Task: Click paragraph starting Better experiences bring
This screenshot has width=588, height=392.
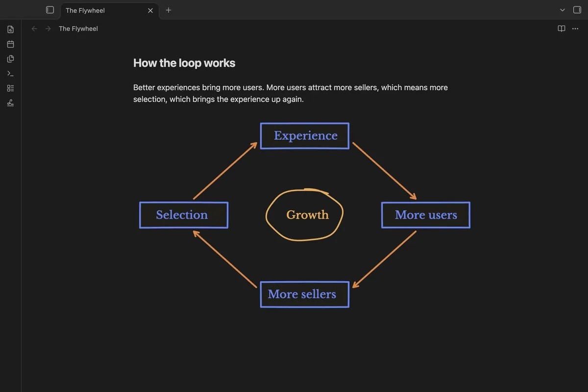Action: click(x=291, y=93)
